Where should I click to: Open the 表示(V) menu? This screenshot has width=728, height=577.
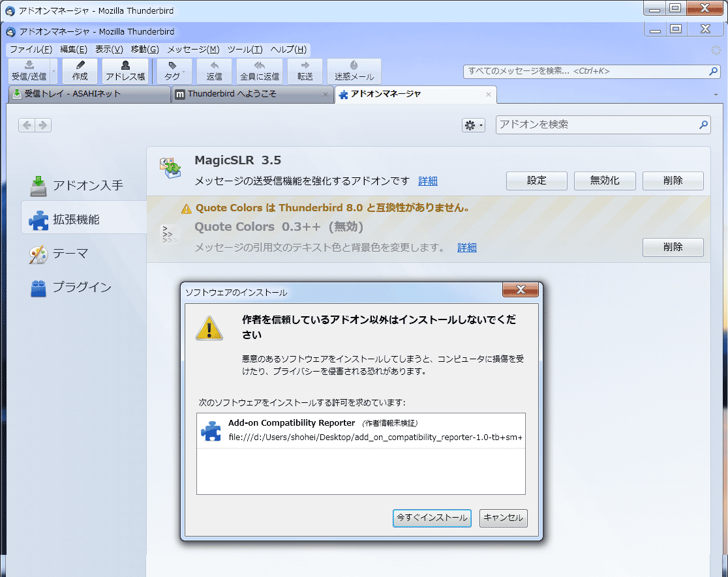pos(109,49)
